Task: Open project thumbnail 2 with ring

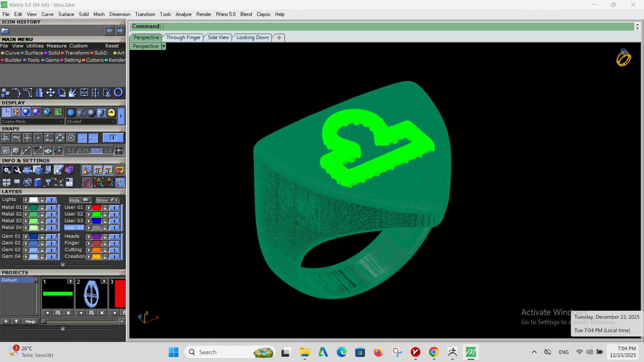Action: coord(91,294)
